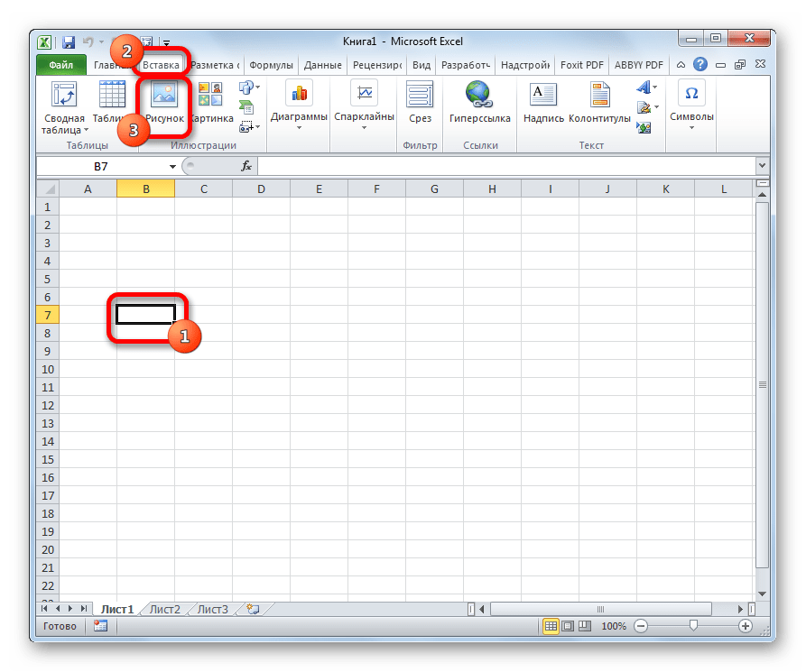Screen dimensions: 806x672
Task: Open the Формулы ribbon tab
Action: [x=271, y=65]
